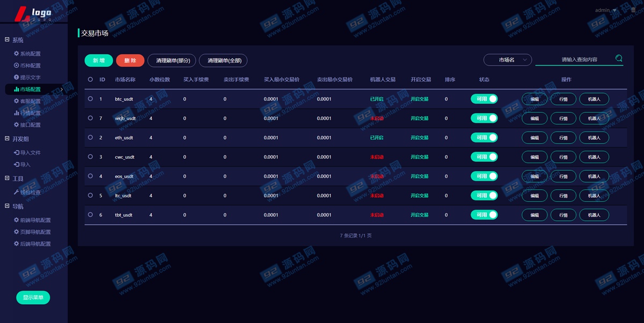Image resolution: width=644 pixels, height=323 pixels.
Task: Open 系统配置 gear icon in sidebar
Action: coord(16,54)
